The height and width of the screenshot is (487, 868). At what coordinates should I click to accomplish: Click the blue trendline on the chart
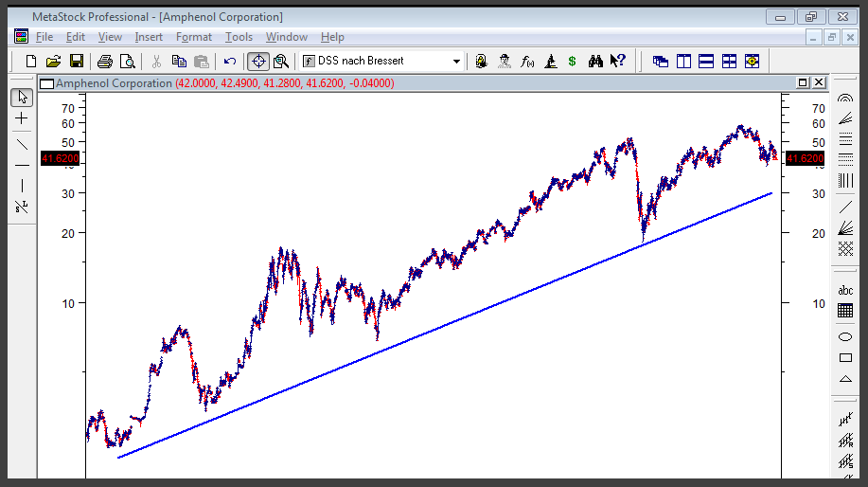click(x=445, y=326)
